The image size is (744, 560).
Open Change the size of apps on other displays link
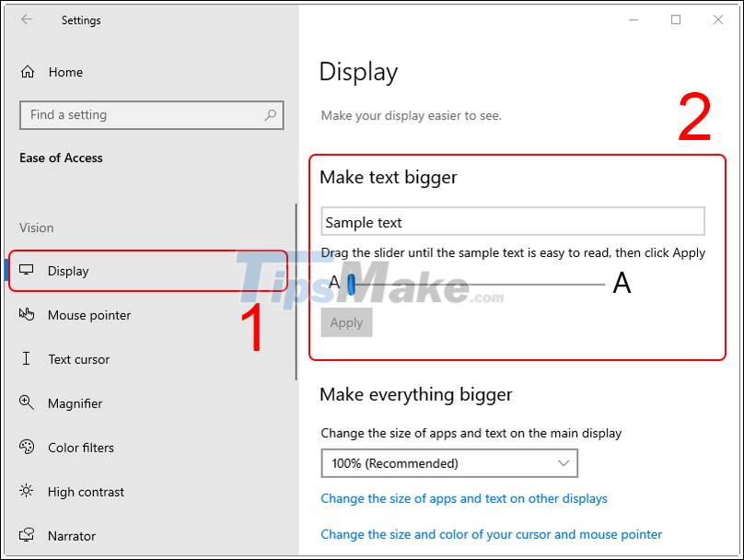464,498
